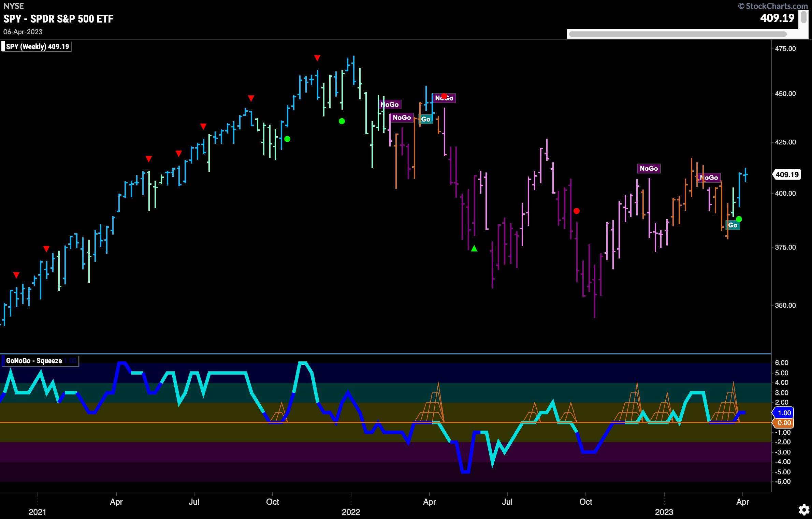This screenshot has height=519, width=812.
Task: Click the 2022 year label on time axis
Action: 351,512
